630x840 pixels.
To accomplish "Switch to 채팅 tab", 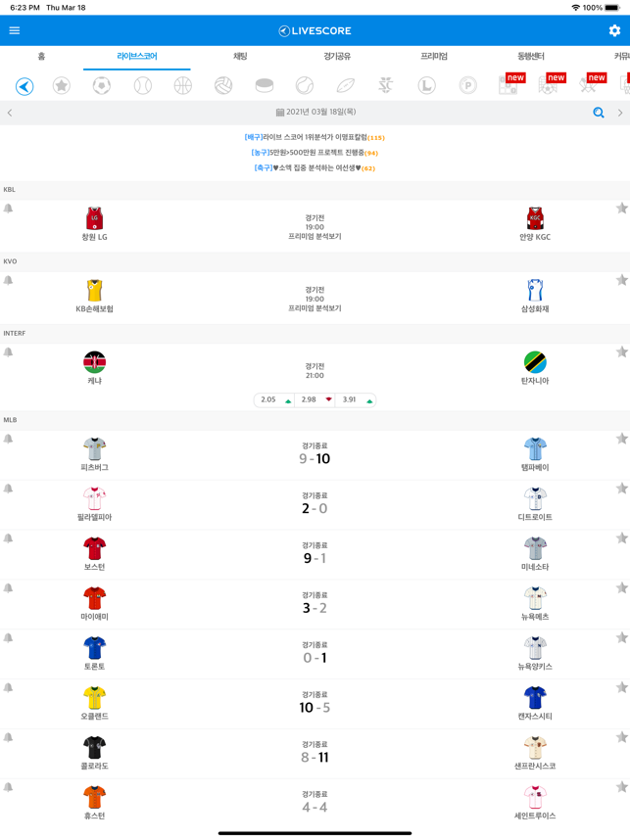I will (240, 56).
